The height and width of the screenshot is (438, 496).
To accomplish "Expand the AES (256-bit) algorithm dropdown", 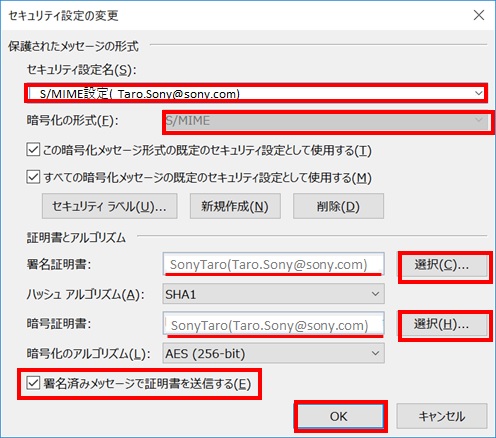I will pos(273,353).
